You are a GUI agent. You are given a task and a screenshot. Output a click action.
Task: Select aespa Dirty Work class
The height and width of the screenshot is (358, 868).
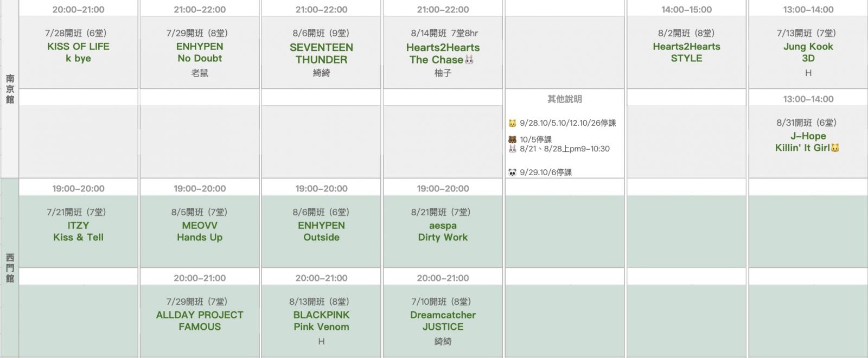tap(443, 231)
